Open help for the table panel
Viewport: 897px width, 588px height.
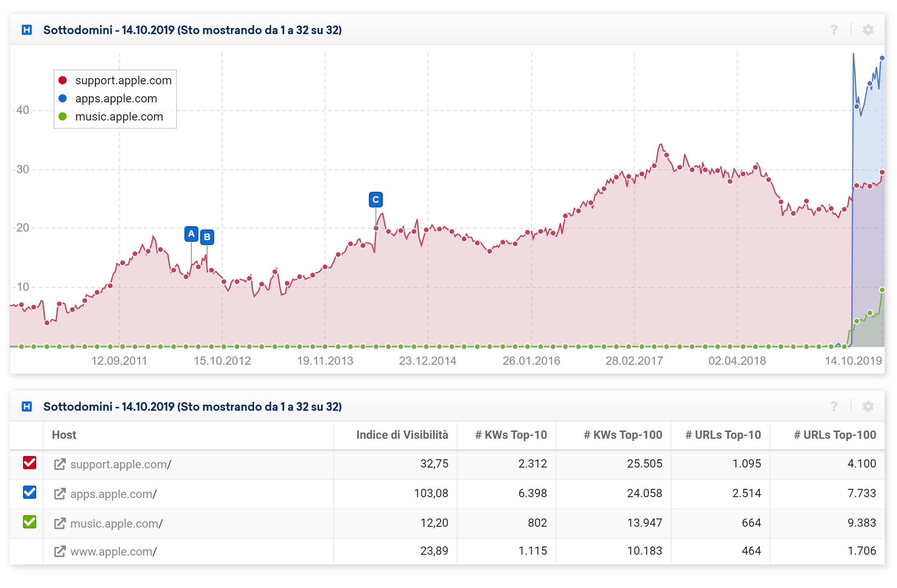coord(834,407)
